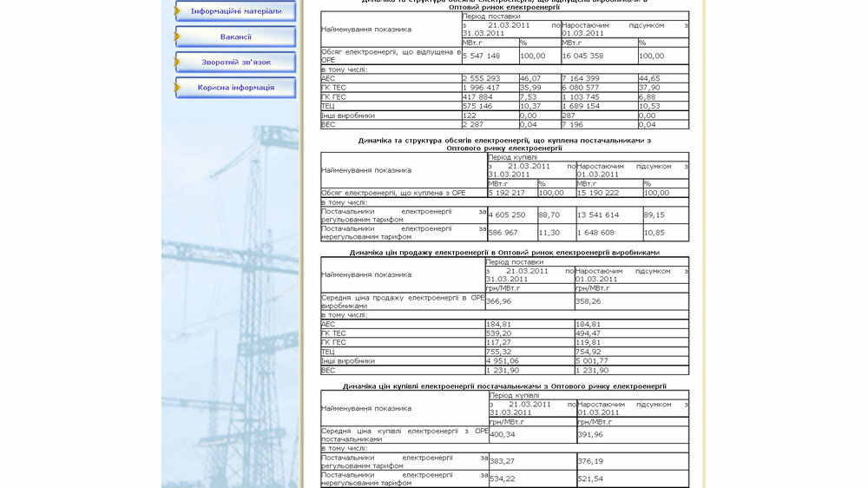Image resolution: width=868 pixels, height=488 pixels.
Task: Click the Інші виробники price 4 951,06
Action: tap(530, 360)
